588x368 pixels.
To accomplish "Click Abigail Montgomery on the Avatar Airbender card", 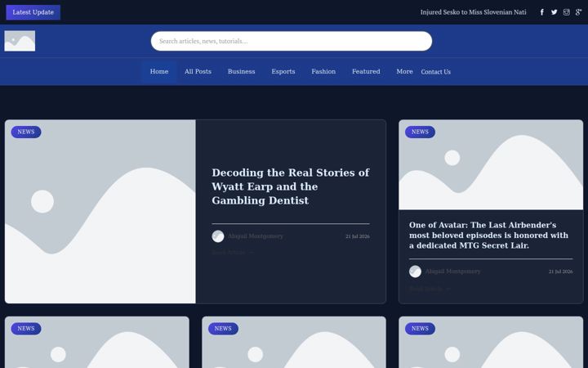I will coord(452,272).
